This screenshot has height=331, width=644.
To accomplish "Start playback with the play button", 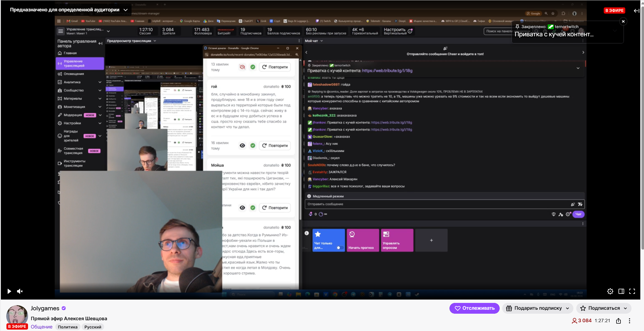I will pyautogui.click(x=9, y=291).
